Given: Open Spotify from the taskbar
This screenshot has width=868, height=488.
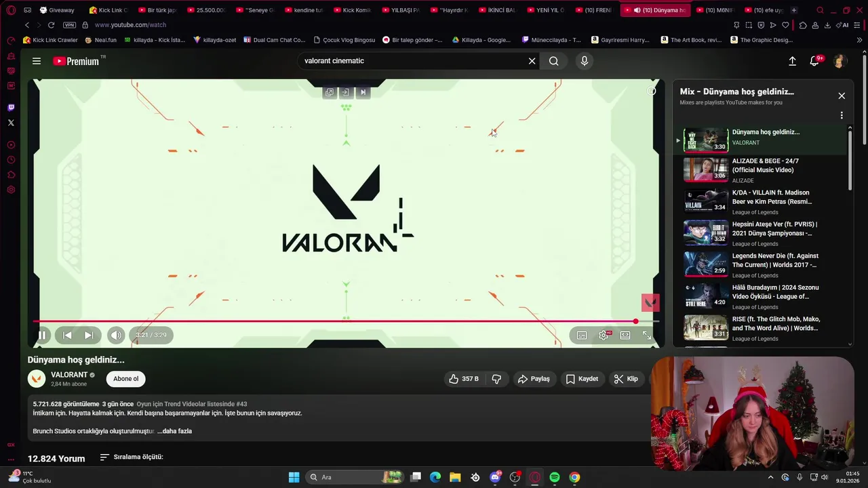Looking at the screenshot, I should (x=555, y=477).
